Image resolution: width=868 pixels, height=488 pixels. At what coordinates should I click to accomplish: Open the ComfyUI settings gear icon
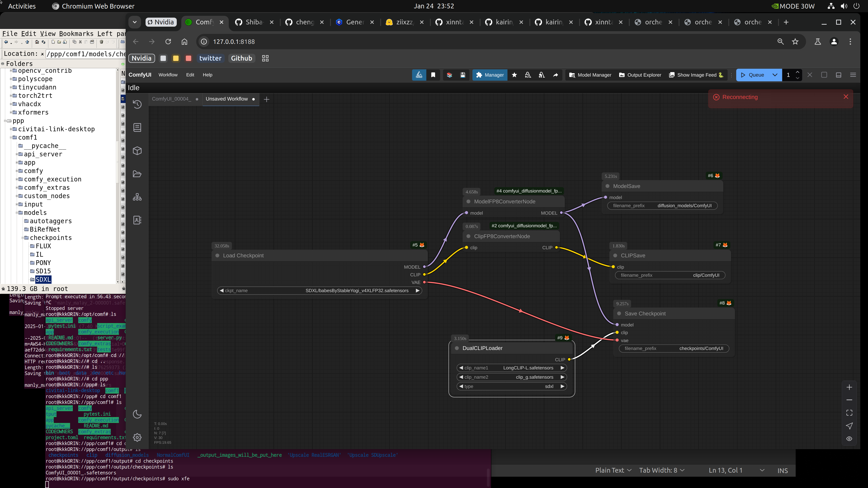[137, 437]
